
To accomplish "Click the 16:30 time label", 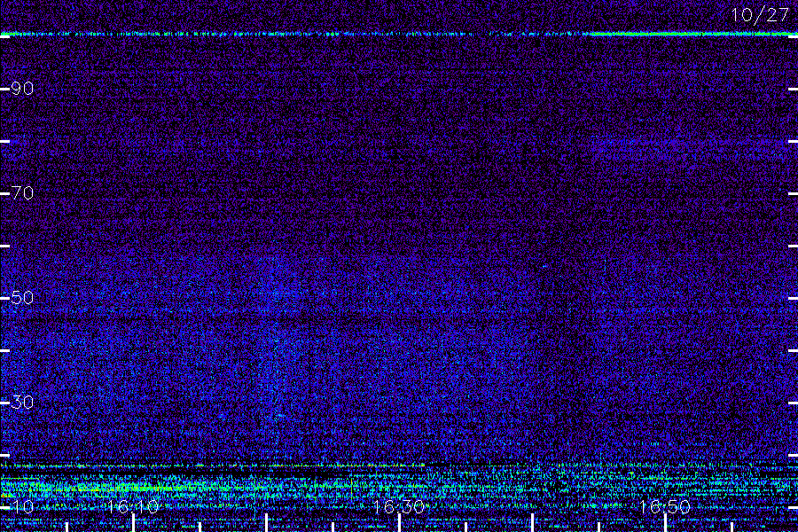I will tap(398, 506).
